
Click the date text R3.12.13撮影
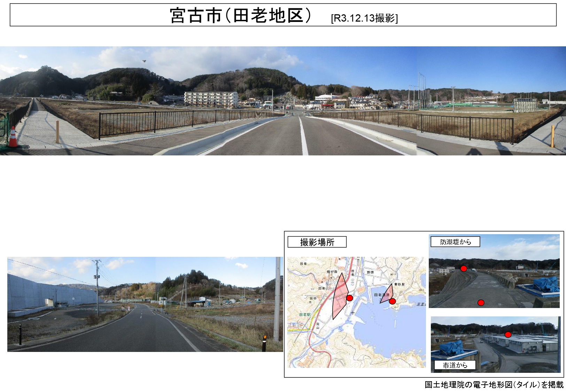pyautogui.click(x=364, y=18)
